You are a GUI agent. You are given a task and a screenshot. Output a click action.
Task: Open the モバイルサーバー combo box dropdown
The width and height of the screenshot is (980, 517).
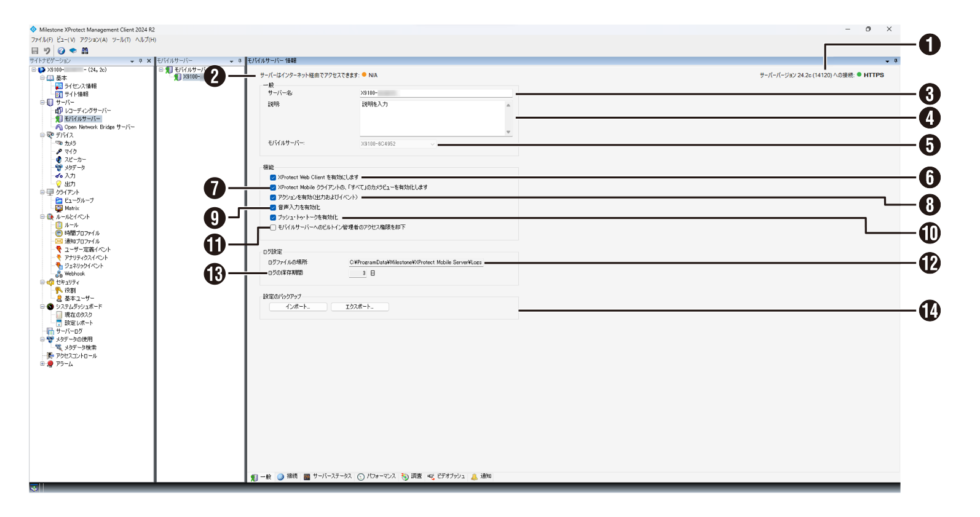432,144
